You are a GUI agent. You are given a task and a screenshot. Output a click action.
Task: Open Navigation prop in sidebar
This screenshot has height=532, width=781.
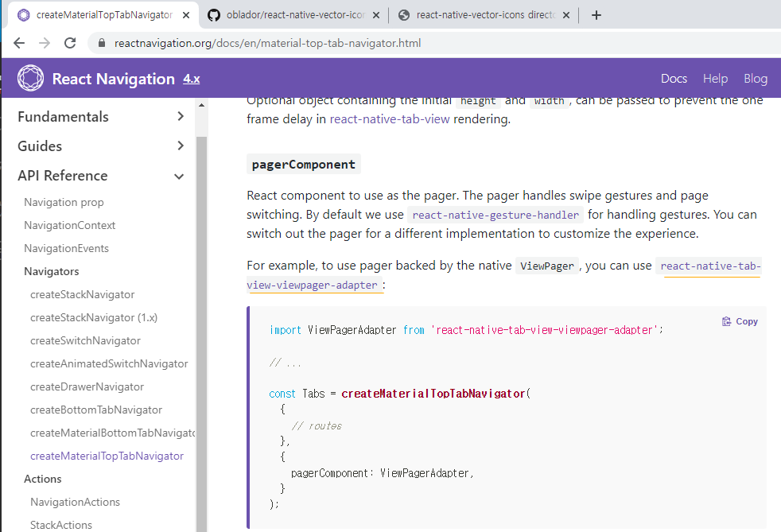(x=64, y=202)
